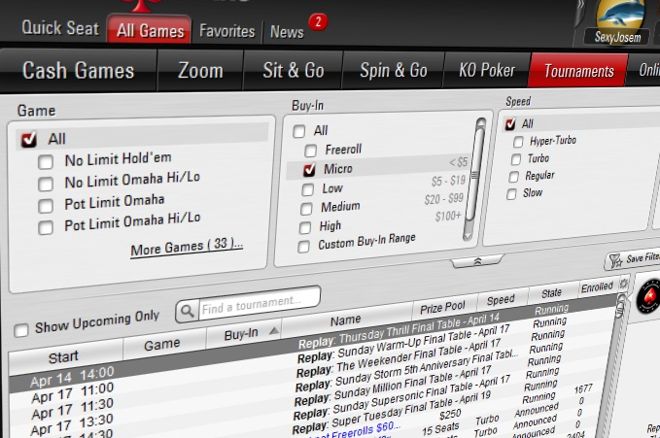Switch to Cash Games section
The height and width of the screenshot is (438, 660).
78,70
